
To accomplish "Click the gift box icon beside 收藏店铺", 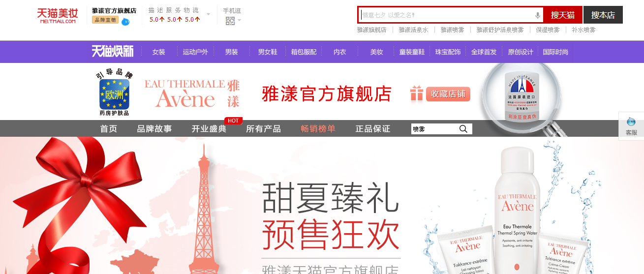I will [x=417, y=93].
